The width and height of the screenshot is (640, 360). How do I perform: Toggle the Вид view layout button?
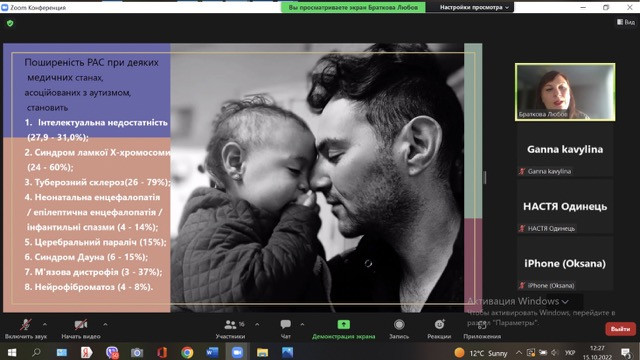click(x=626, y=22)
